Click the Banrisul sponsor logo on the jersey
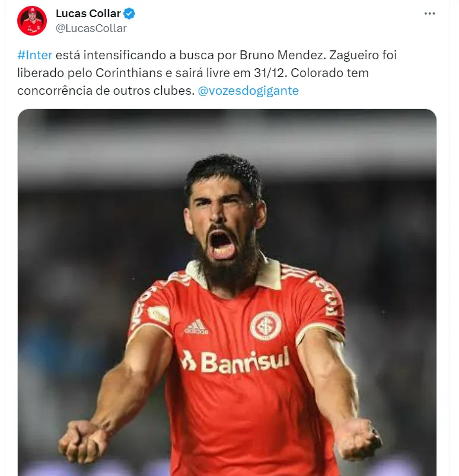459x476 pixels. (x=235, y=361)
